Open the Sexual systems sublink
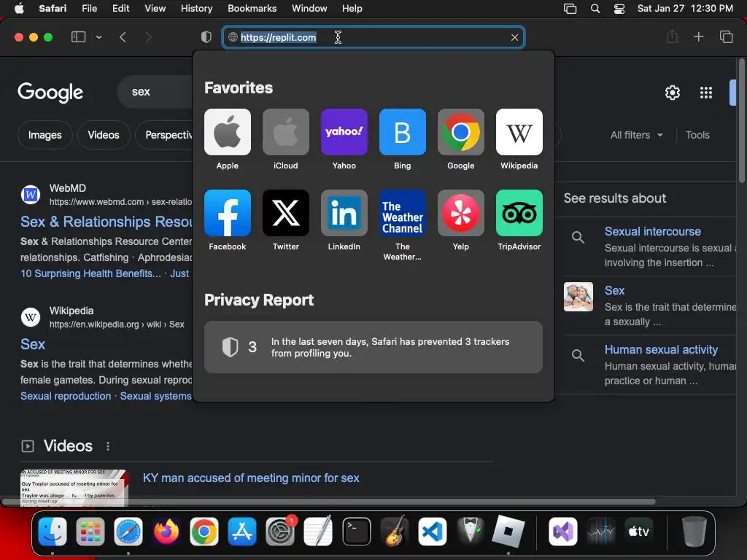 click(156, 396)
